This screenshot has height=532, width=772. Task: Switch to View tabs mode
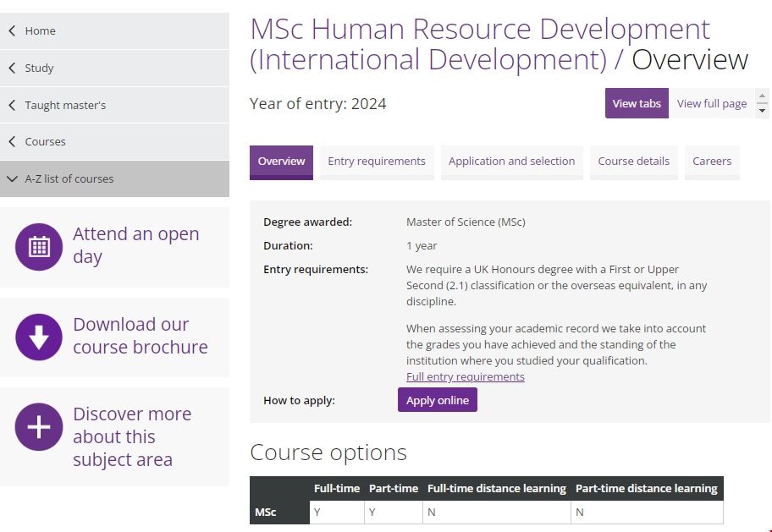pyautogui.click(x=637, y=103)
